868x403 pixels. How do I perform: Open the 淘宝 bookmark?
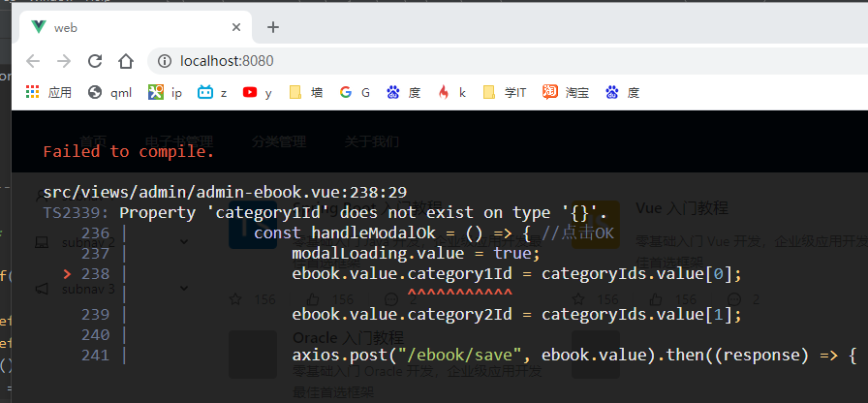(x=566, y=92)
